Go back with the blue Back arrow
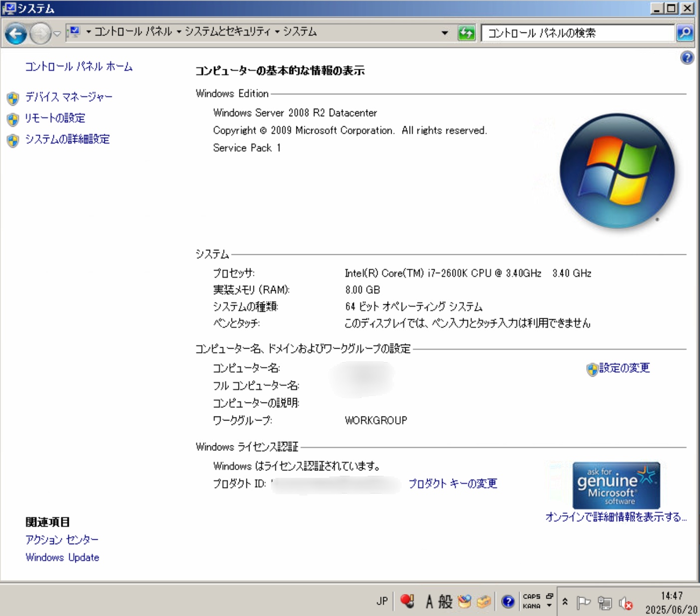Screen dimensions: 700x616 point(15,34)
